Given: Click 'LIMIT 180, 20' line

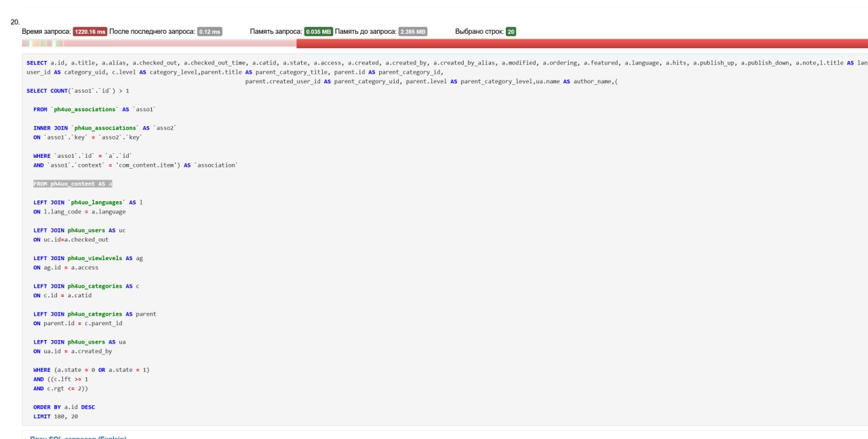Looking at the screenshot, I should point(56,416).
